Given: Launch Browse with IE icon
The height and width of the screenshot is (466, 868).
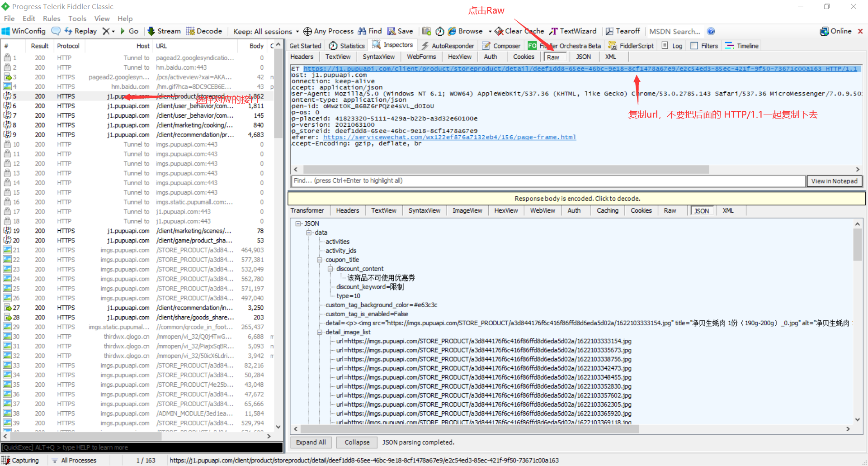Looking at the screenshot, I should (465, 31).
